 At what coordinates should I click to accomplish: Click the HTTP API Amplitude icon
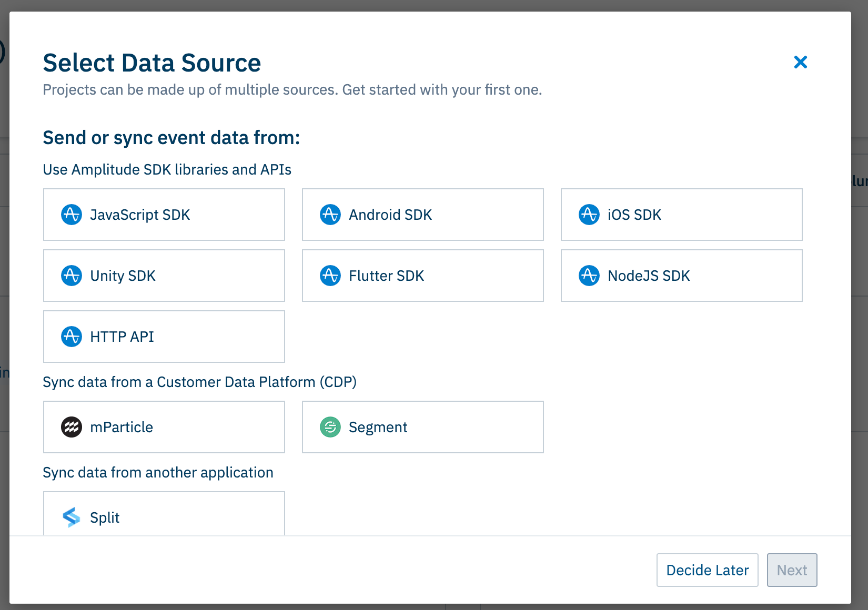(72, 337)
